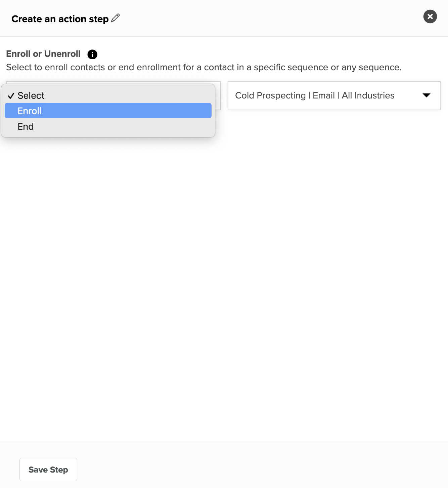
Task: Click the checkmark beside the Select option
Action: tap(11, 96)
